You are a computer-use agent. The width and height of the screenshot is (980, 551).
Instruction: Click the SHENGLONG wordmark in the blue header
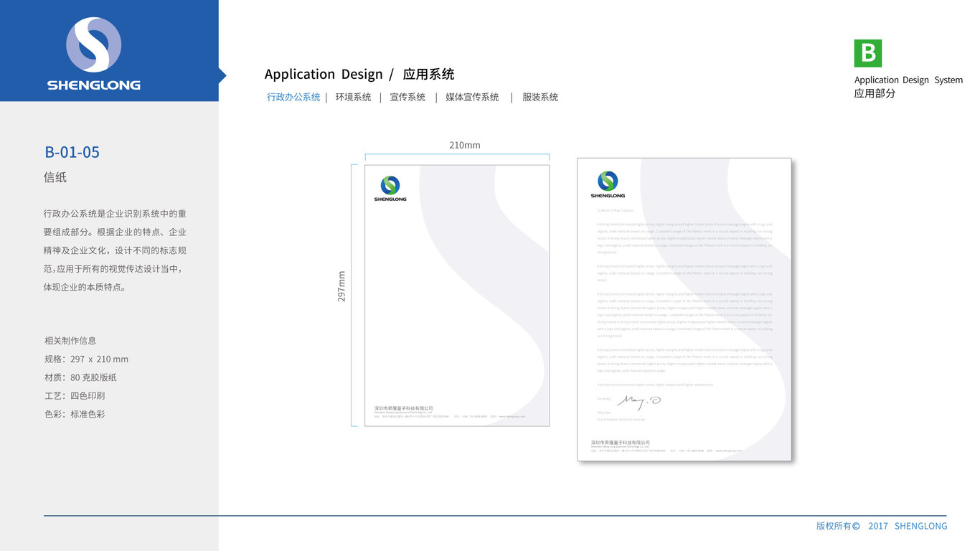(94, 85)
